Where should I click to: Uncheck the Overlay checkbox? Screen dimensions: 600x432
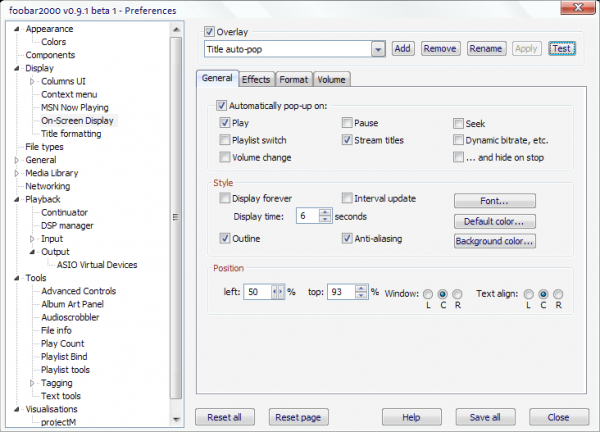(209, 32)
